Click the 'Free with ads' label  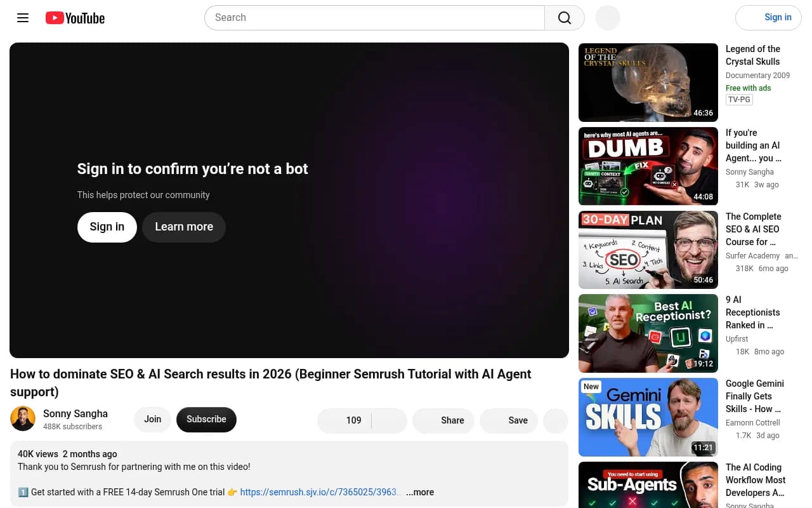point(749,88)
